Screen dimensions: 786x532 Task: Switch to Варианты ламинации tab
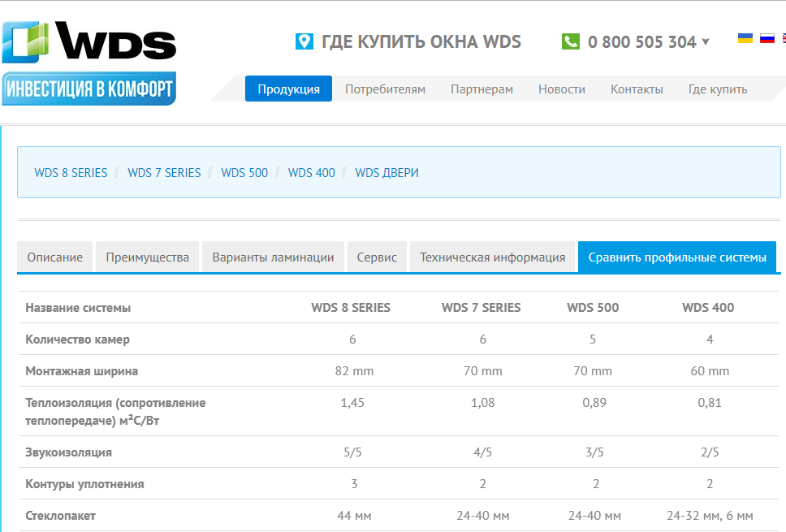click(273, 257)
